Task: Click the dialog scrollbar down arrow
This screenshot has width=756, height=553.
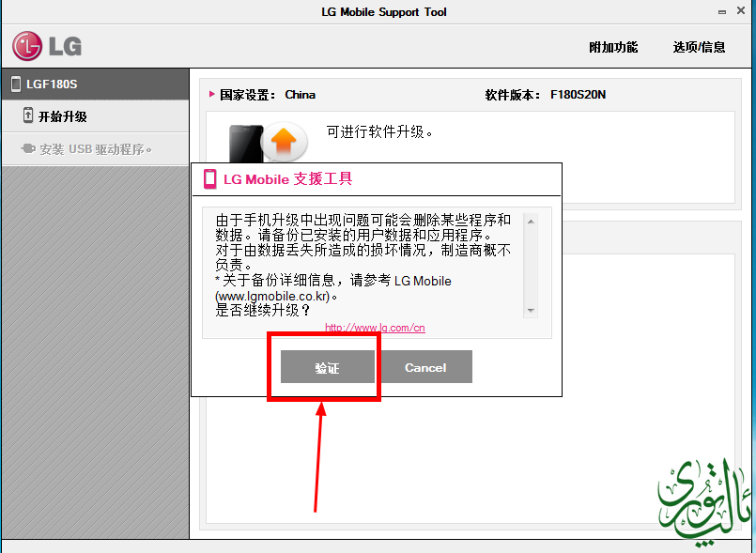Action: 531,311
